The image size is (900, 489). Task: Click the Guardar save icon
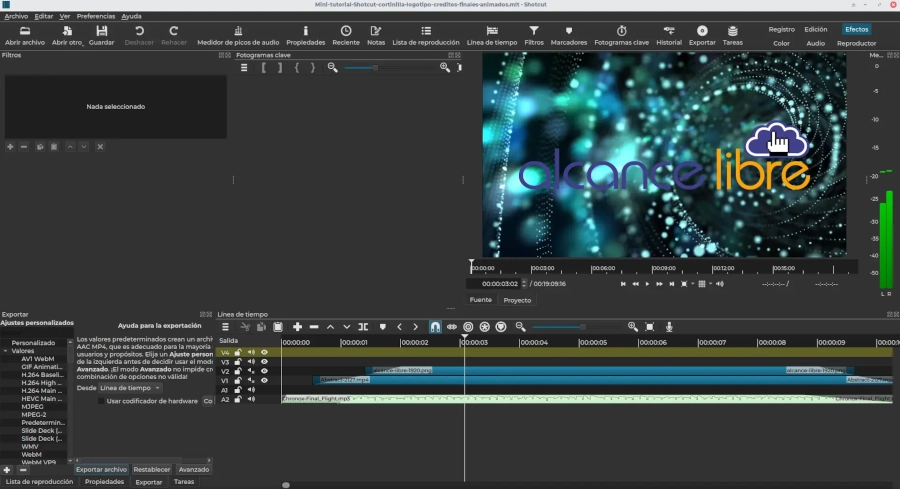pos(102,30)
